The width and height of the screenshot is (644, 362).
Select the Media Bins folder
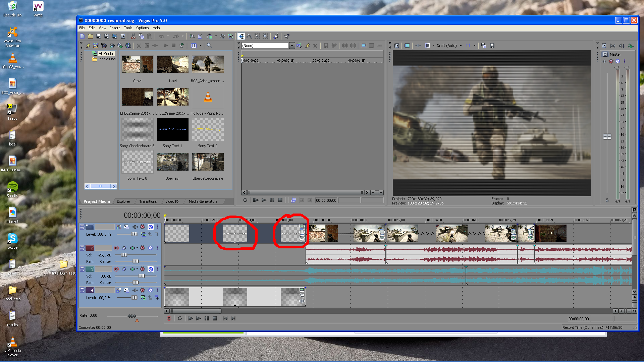[x=107, y=59]
